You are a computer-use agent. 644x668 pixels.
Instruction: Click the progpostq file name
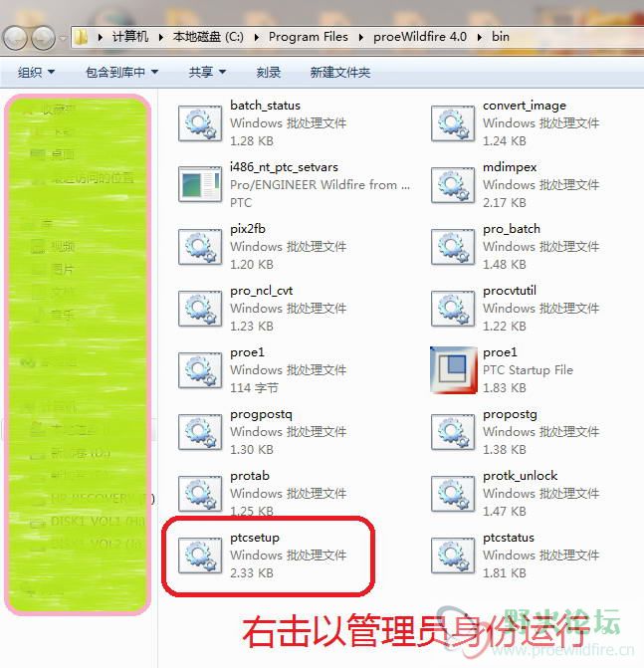point(261,414)
